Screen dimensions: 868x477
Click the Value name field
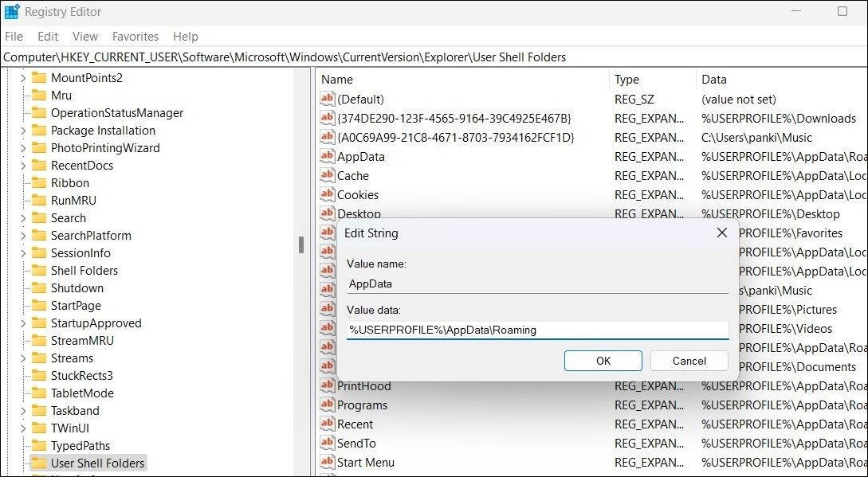537,283
